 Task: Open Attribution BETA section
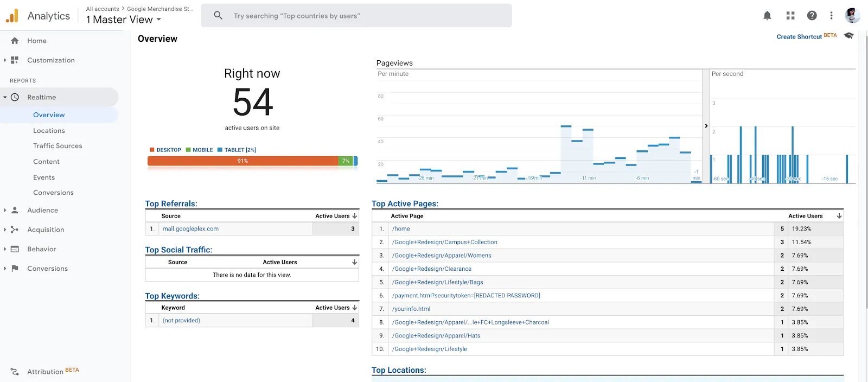click(x=53, y=372)
